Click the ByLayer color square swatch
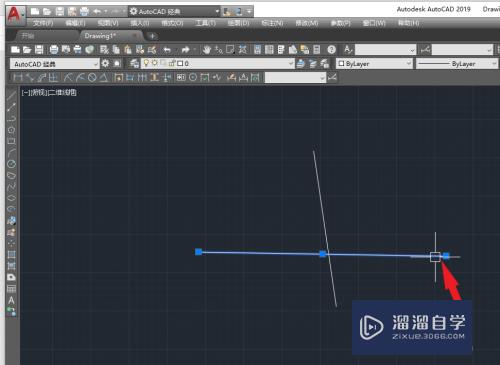 click(x=341, y=63)
